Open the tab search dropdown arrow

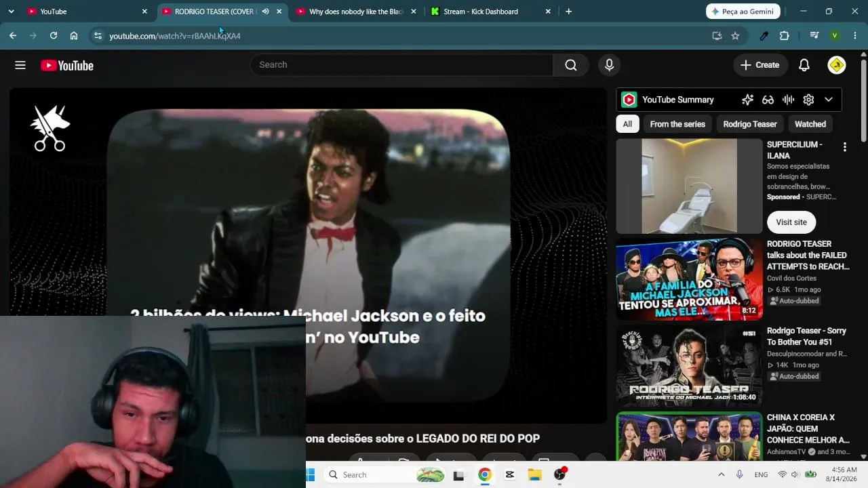tap(11, 12)
